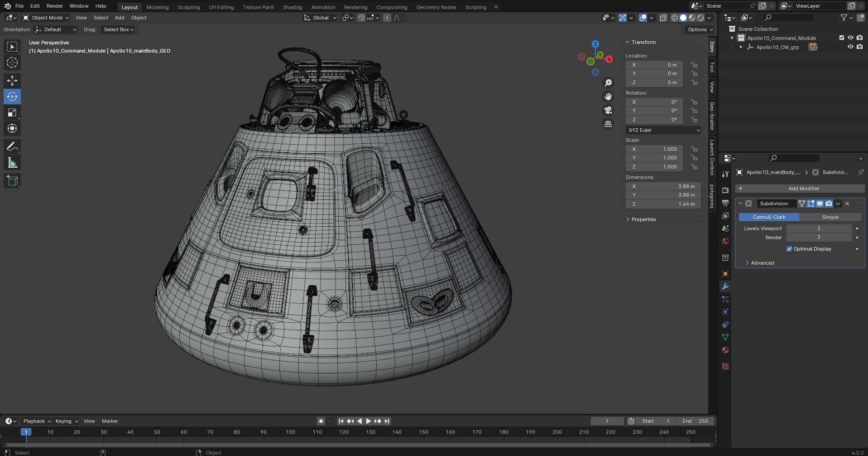Open the Render properties tab icon
868x456 pixels.
725,190
